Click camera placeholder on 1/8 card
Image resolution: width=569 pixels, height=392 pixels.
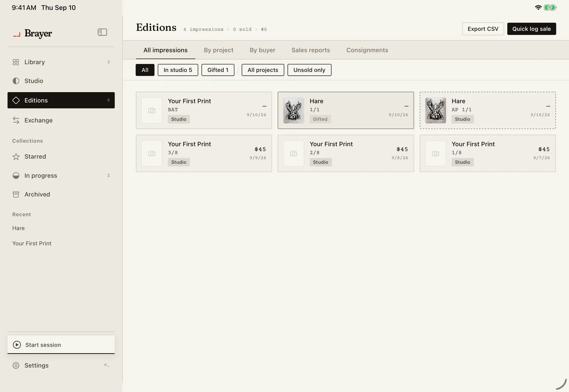tap(435, 154)
